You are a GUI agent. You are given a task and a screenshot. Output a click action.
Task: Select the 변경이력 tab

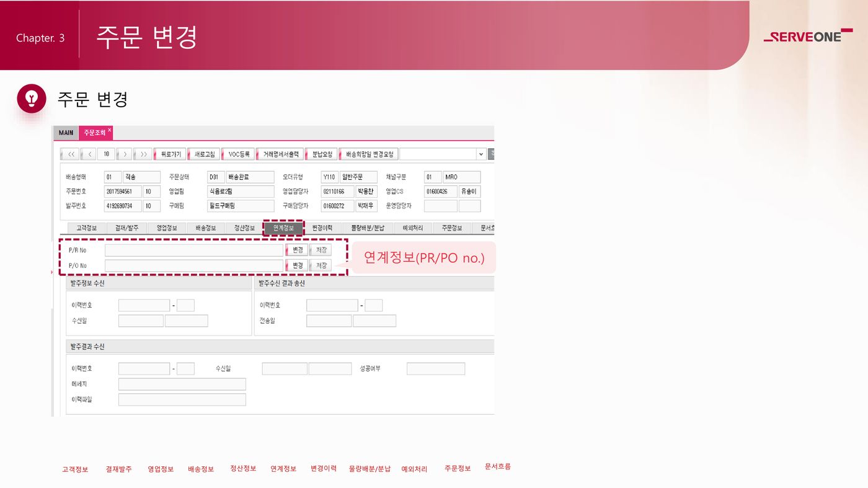[322, 228]
